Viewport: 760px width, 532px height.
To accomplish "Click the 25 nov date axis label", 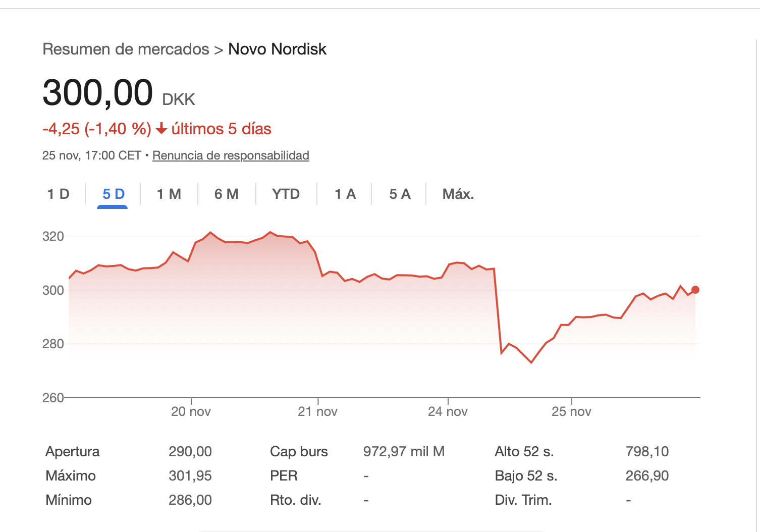I will pos(571,411).
